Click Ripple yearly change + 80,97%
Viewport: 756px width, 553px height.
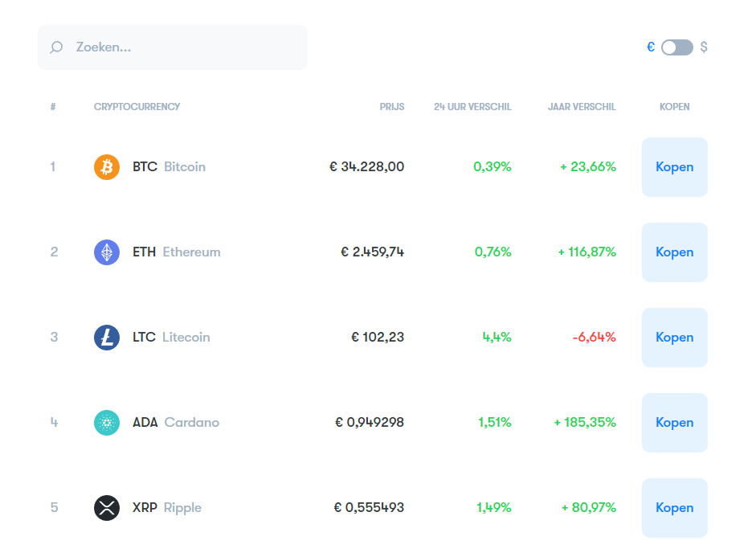tap(589, 508)
